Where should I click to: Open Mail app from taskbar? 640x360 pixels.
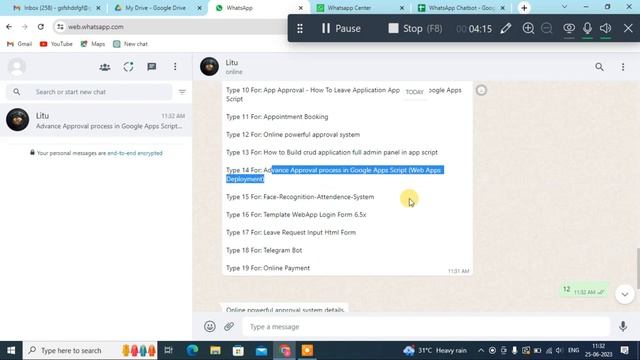(x=261, y=350)
